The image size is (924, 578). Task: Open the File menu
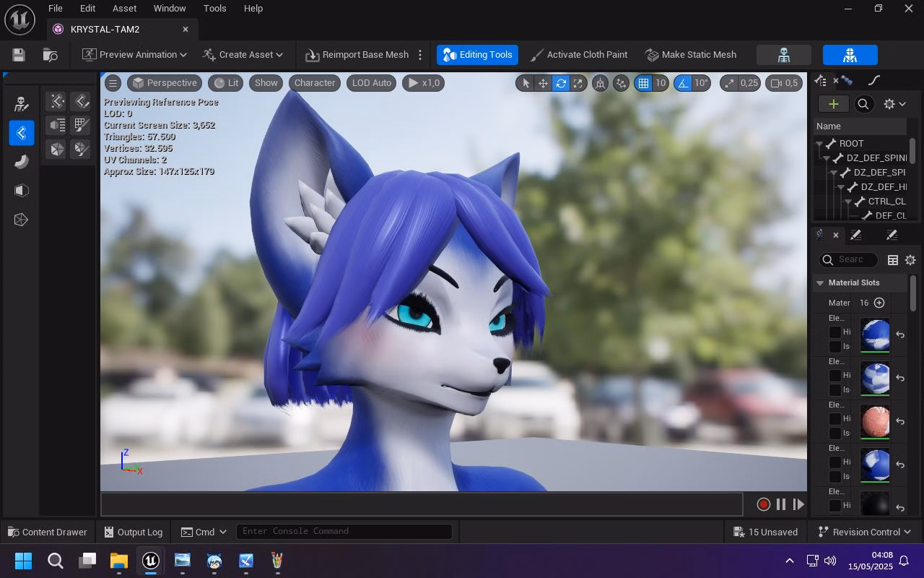55,9
